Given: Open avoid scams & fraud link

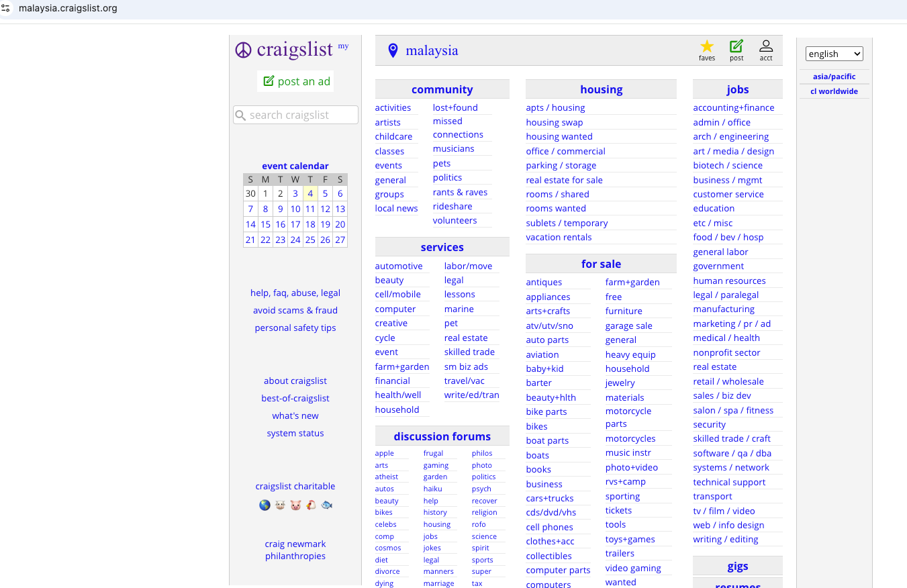Looking at the screenshot, I should (x=295, y=310).
